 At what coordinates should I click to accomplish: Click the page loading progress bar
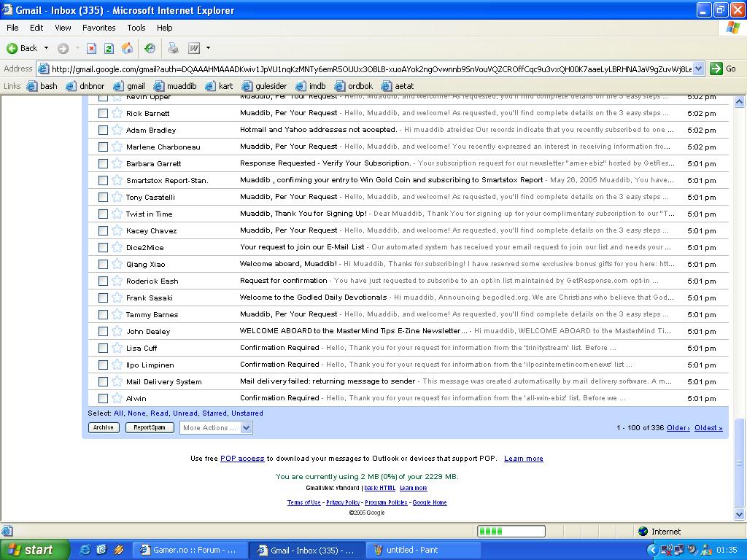tap(511, 531)
